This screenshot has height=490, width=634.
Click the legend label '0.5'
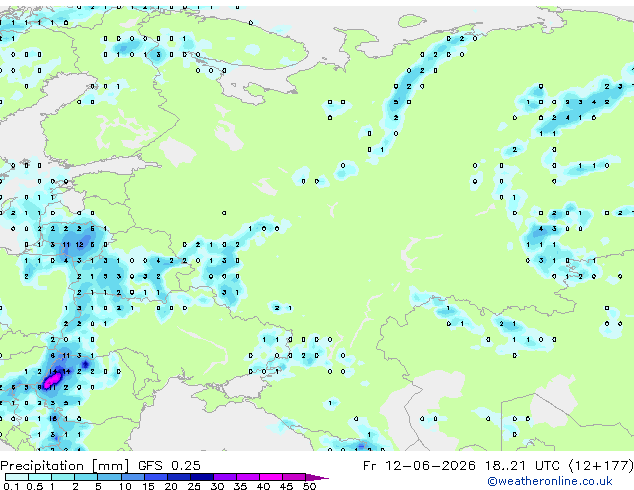(x=35, y=486)
